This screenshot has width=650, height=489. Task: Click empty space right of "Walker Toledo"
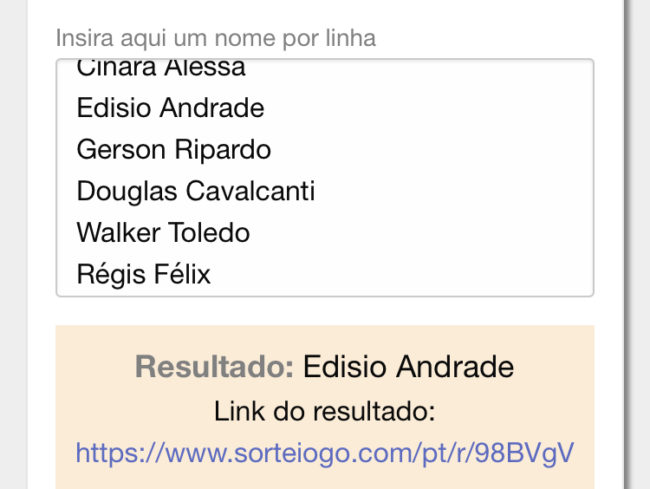point(420,233)
